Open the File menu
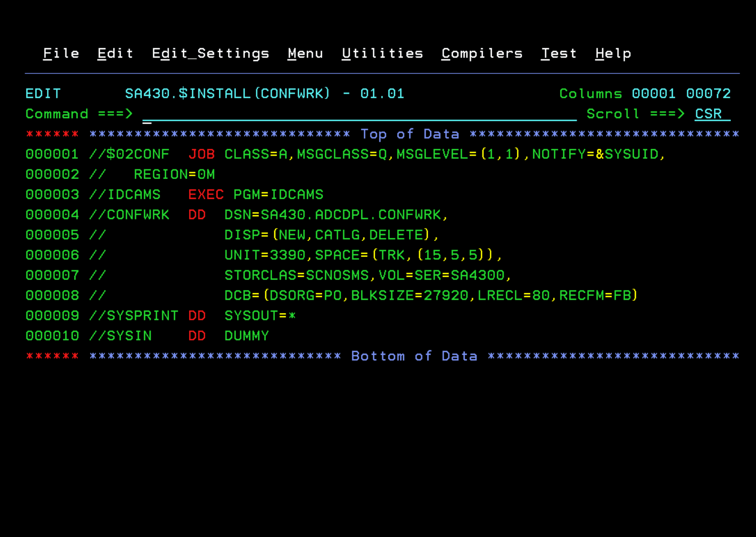Viewport: 756px width, 537px height. tap(60, 53)
